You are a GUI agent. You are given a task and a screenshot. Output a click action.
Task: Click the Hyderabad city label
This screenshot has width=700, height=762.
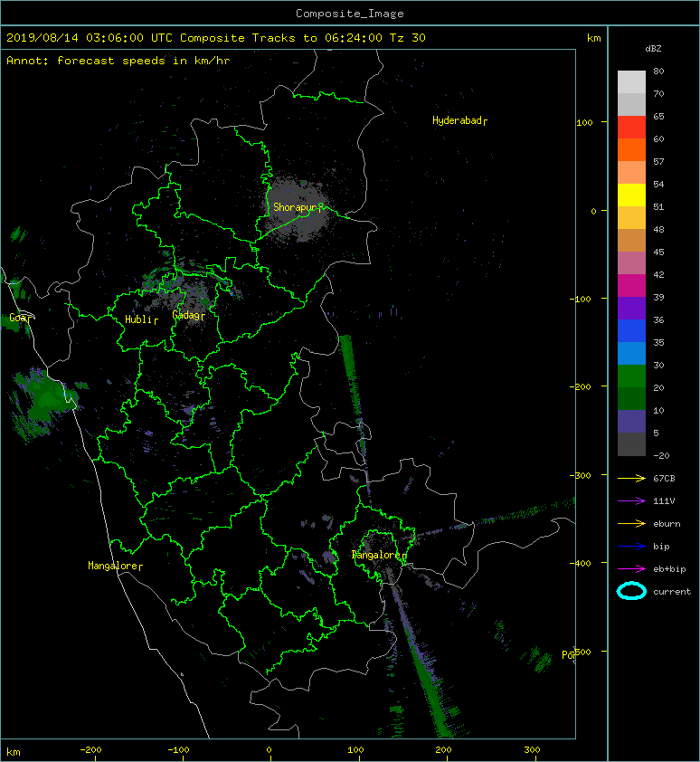coord(459,120)
